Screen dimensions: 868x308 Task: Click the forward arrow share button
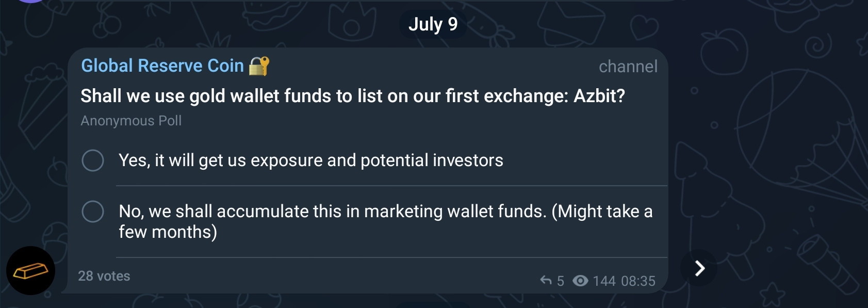pos(699,268)
